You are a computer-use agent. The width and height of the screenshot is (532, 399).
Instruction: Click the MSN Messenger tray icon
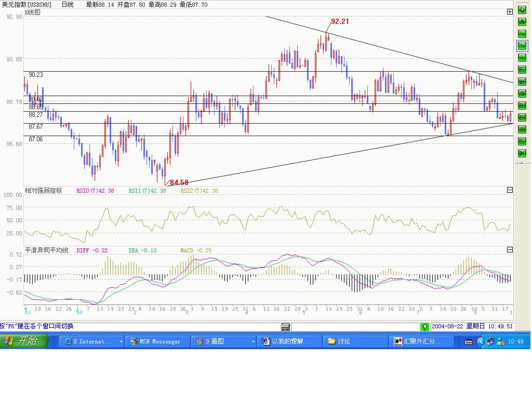(500, 342)
